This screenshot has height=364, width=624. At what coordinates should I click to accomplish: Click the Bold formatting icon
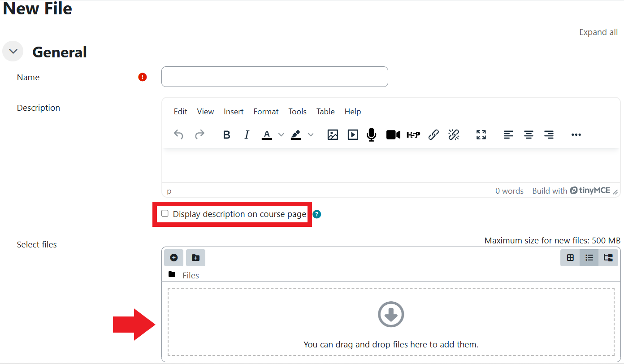coord(227,134)
